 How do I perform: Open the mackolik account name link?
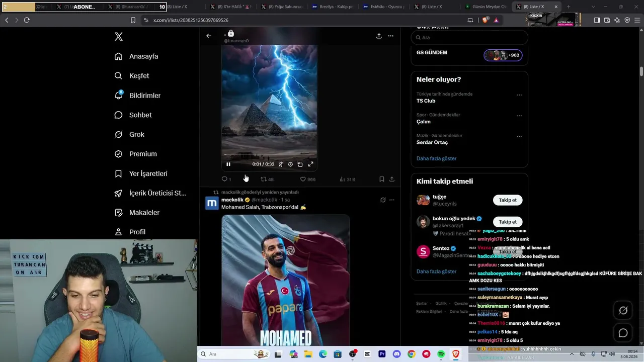pos(232,200)
